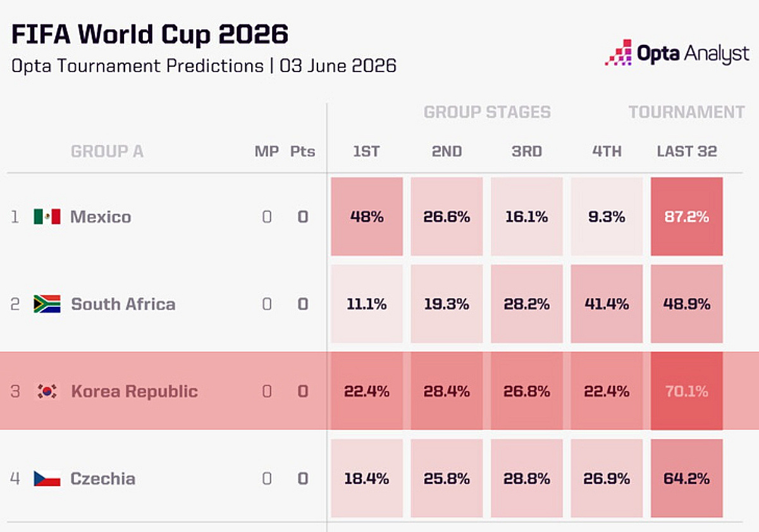759x532 pixels.
Task: Select the LAST 32 column header
Action: tap(687, 152)
